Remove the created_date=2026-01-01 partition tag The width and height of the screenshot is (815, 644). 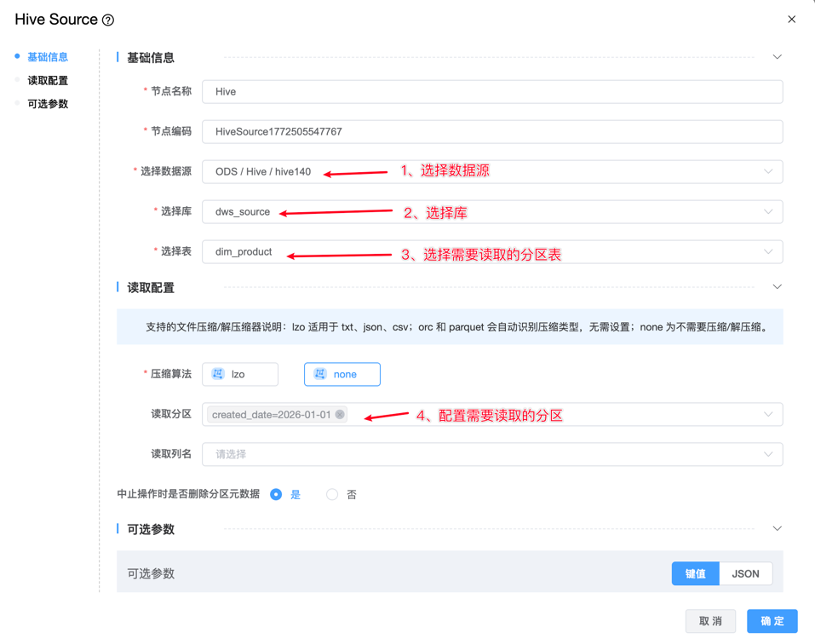[340, 415]
